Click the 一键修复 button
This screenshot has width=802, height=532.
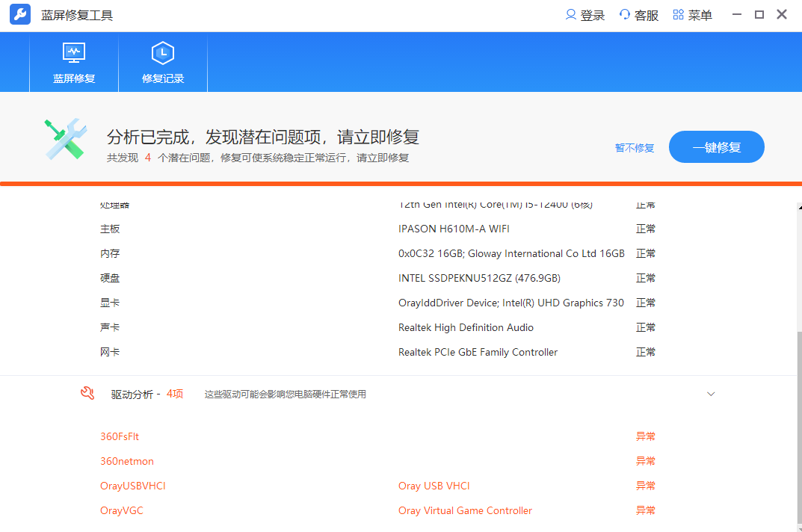pos(717,146)
